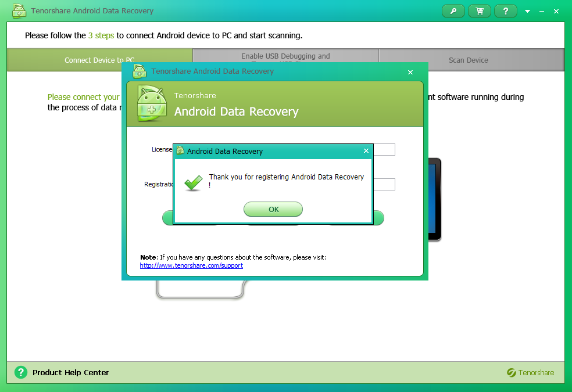Minimize the main Tenorshare window
The height and width of the screenshot is (392, 572).
(x=542, y=11)
